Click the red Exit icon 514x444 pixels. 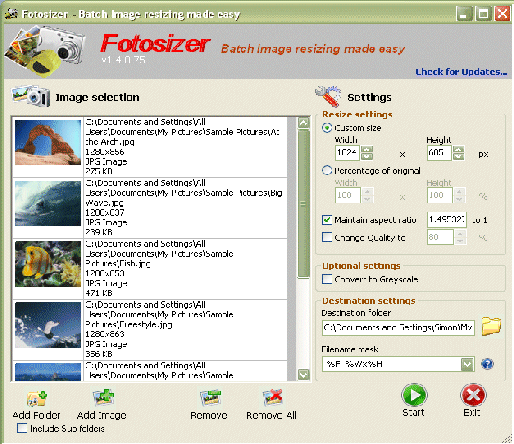coord(473,395)
